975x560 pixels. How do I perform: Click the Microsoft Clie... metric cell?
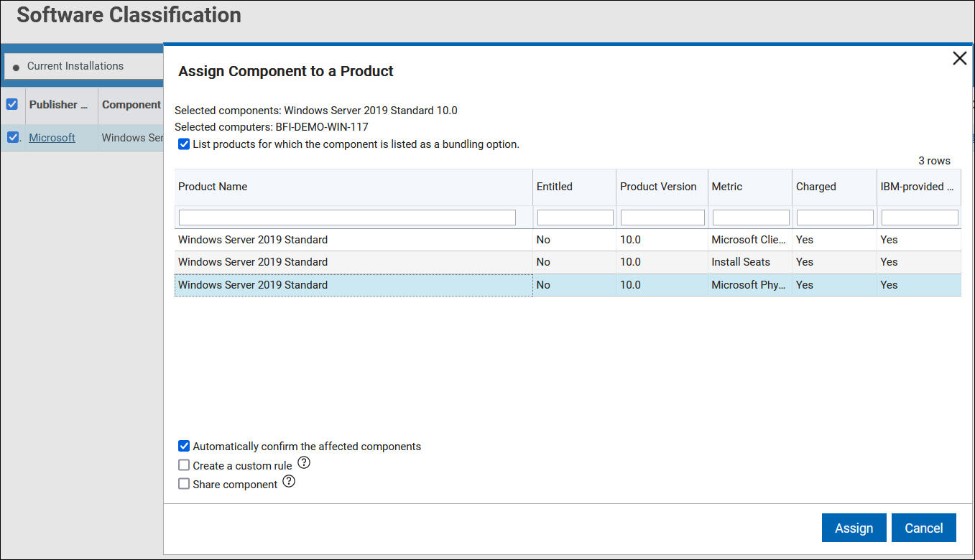749,240
